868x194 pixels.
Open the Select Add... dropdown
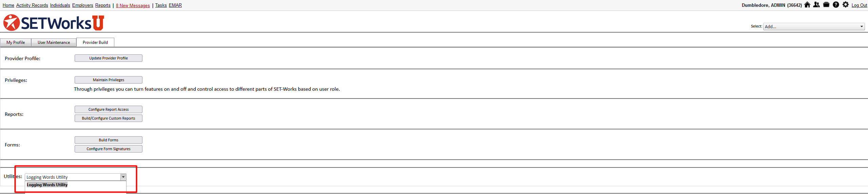click(x=814, y=27)
